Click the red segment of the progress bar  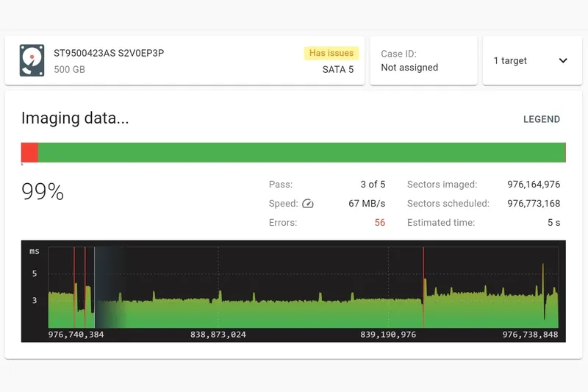click(x=29, y=152)
